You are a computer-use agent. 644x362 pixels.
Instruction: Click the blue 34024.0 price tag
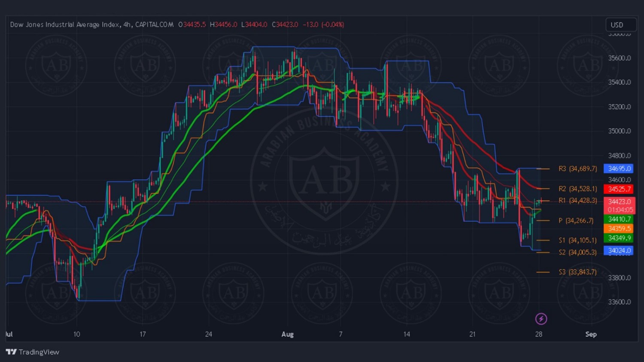[619, 250]
